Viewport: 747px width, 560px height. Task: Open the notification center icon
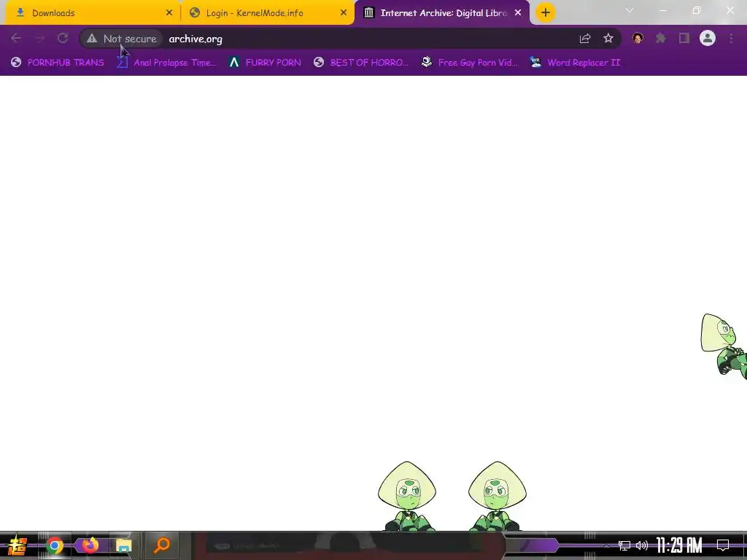click(x=723, y=545)
